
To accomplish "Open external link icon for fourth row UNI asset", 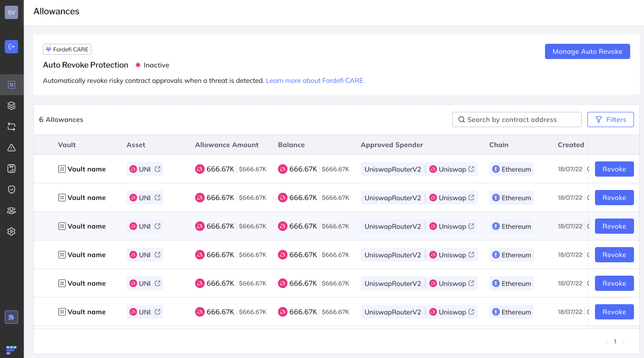I will 158,254.
